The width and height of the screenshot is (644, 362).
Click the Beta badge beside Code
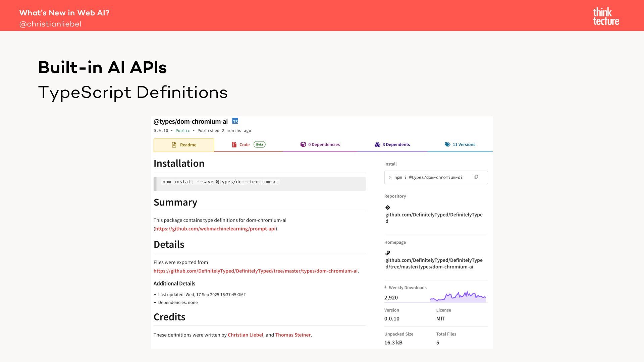point(259,144)
